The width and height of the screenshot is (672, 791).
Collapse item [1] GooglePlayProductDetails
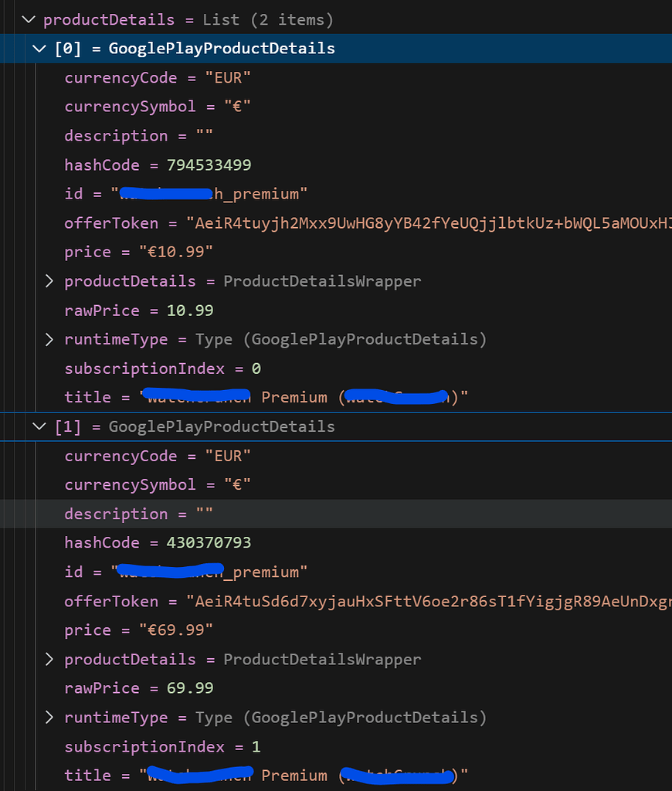pyautogui.click(x=39, y=426)
